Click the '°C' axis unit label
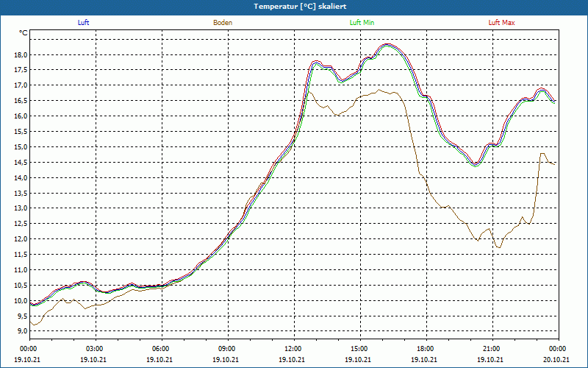The image size is (588, 368). pos(24,33)
